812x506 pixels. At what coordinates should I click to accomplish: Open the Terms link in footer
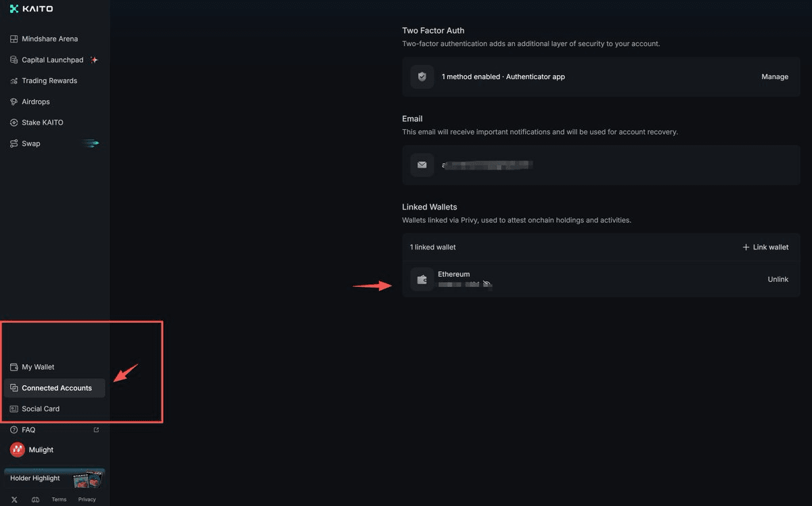pos(59,500)
